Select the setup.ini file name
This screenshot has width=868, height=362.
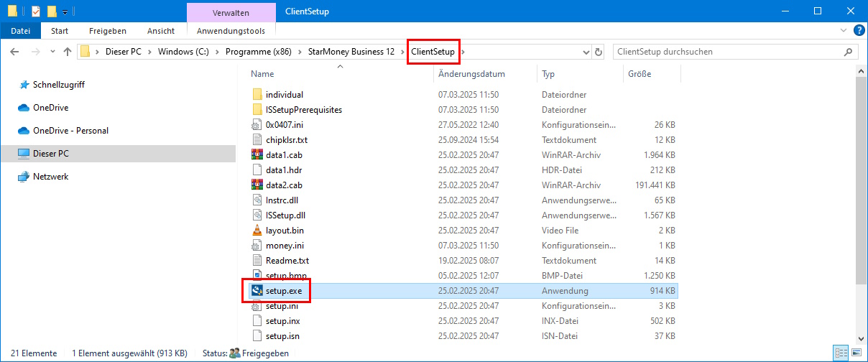click(282, 306)
